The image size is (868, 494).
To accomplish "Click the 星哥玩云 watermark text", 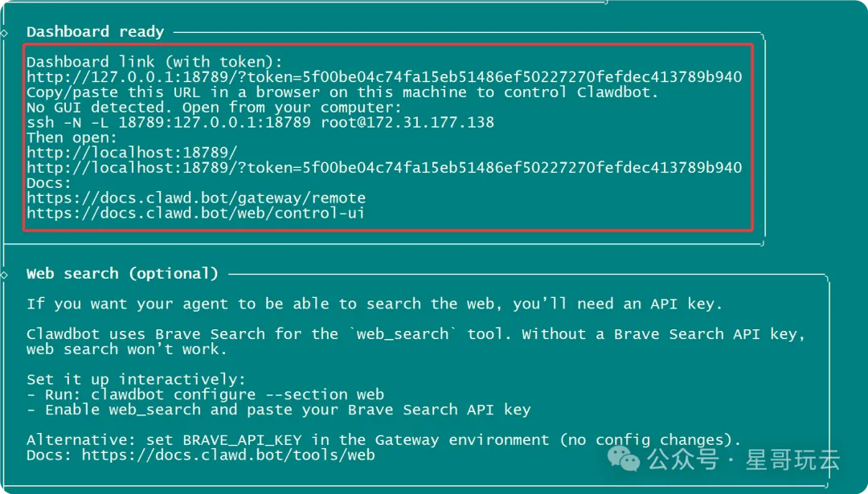I will (792, 460).
